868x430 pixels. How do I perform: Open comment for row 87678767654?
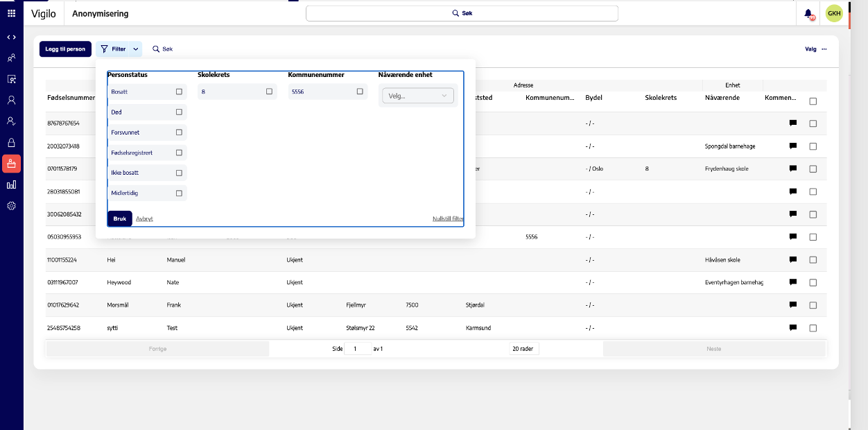792,123
